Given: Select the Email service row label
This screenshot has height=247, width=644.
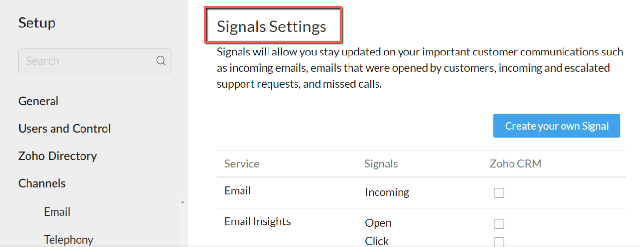Looking at the screenshot, I should coord(238,191).
